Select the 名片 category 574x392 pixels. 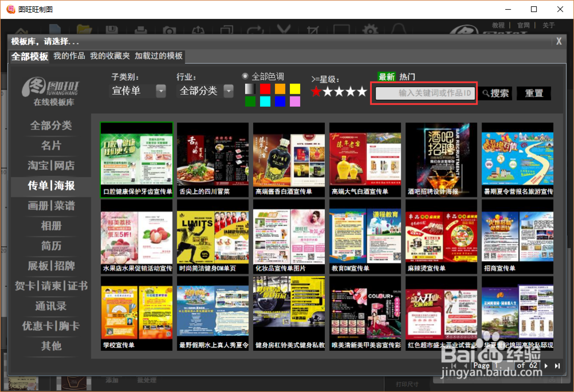tap(51, 146)
